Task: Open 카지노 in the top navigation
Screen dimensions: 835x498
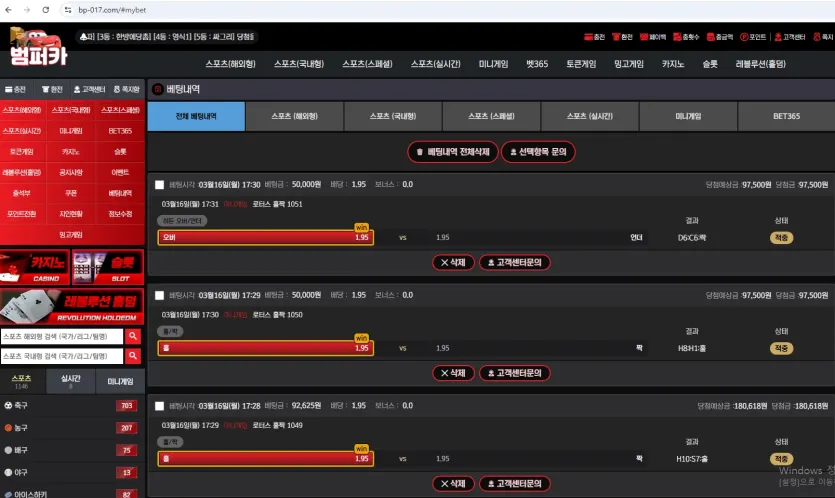Action: [673, 64]
